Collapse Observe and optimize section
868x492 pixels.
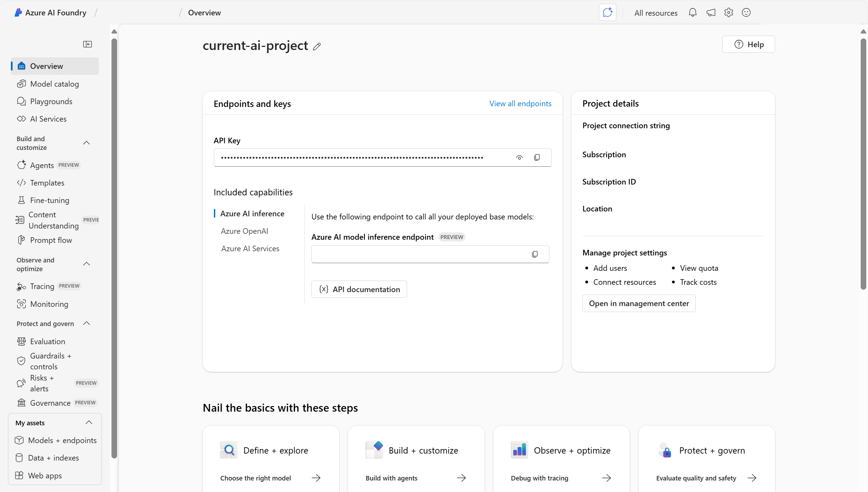[87, 264]
